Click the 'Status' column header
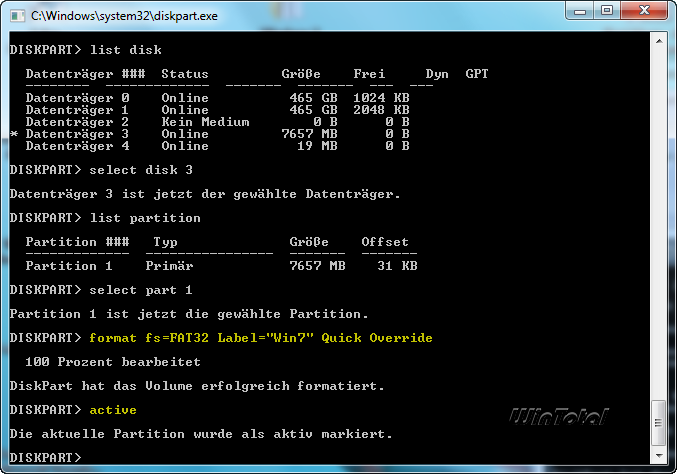This screenshot has height=474, width=677. coord(185,74)
